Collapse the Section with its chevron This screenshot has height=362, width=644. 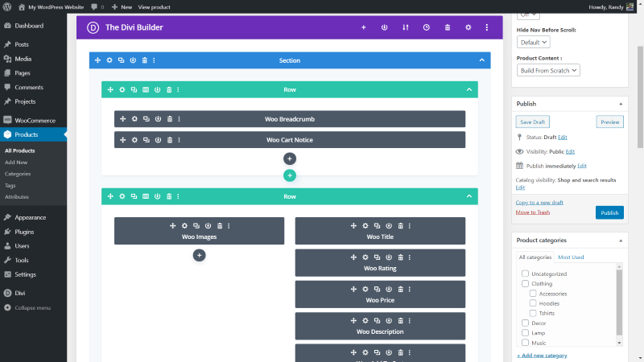click(x=481, y=60)
